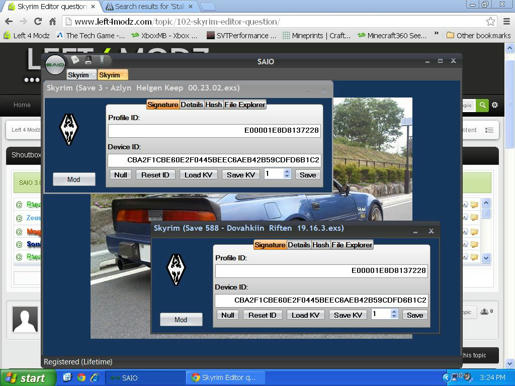Select the orange Skyrim tab in SAIO
This screenshot has width=515, height=386.
(x=113, y=75)
